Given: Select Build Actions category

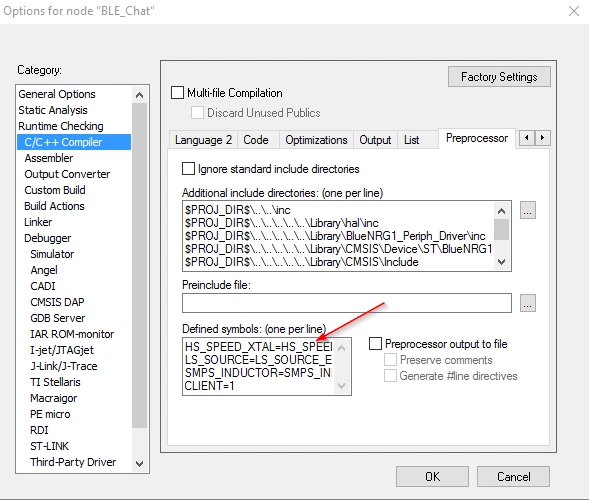Looking at the screenshot, I should 74,206.
